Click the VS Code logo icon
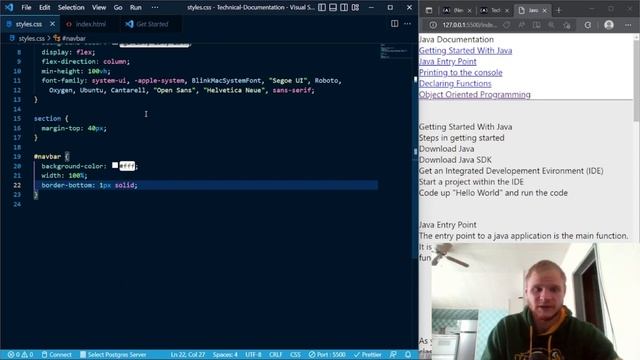This screenshot has height=360, width=640. [x=9, y=7]
